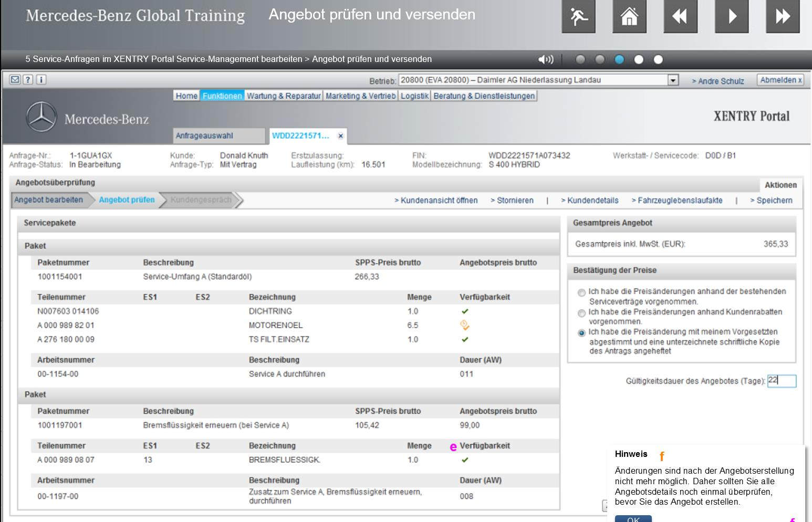The width and height of the screenshot is (812, 522).
Task: Open the Home menu
Action: pyautogui.click(x=186, y=96)
